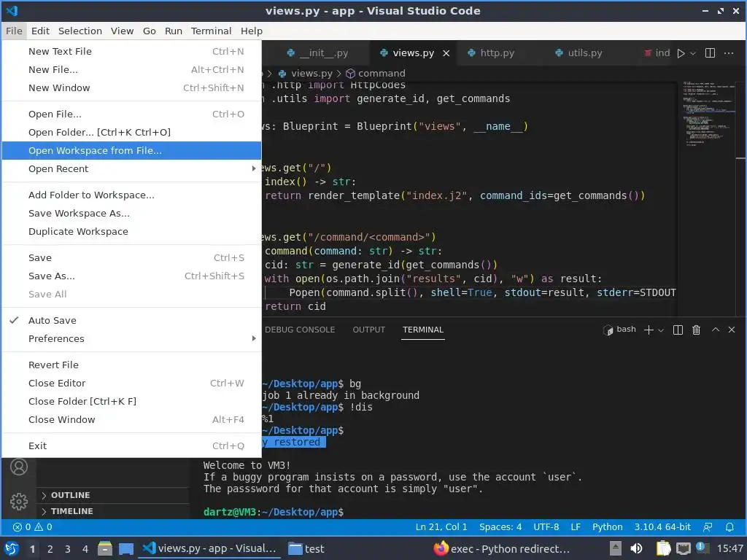
Task: Open the notifications bell
Action: 729,527
